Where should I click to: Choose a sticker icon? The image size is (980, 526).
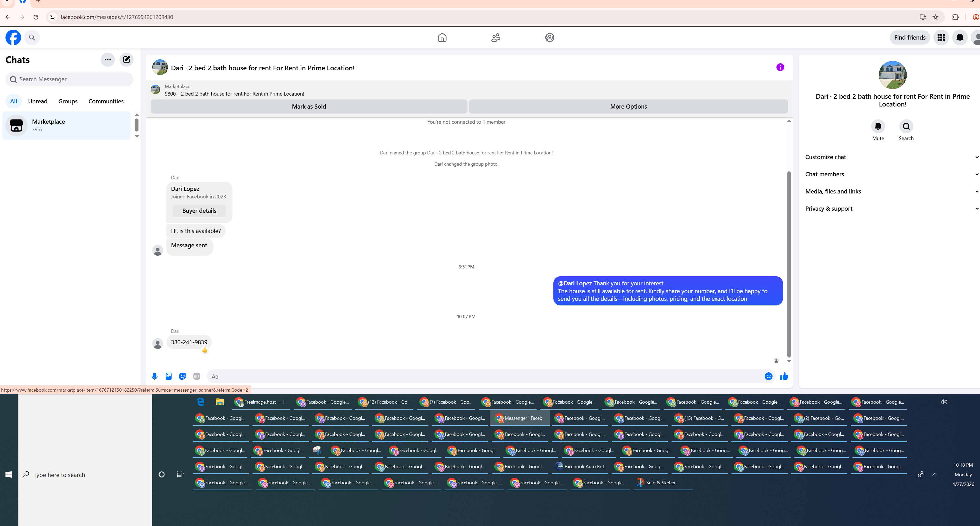183,376
